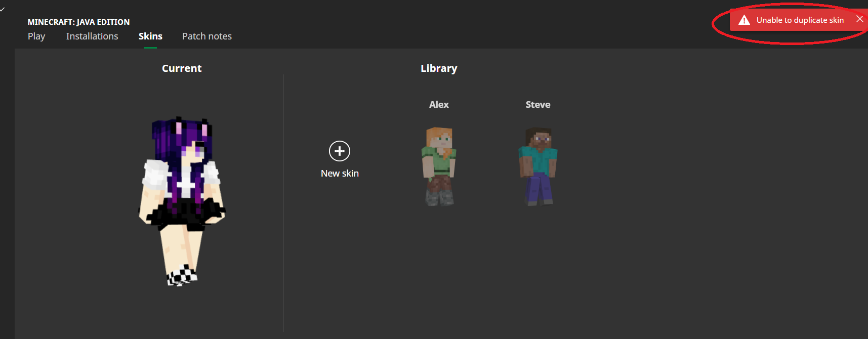This screenshot has width=868, height=339.
Task: Click the current skin character preview
Action: tap(182, 201)
